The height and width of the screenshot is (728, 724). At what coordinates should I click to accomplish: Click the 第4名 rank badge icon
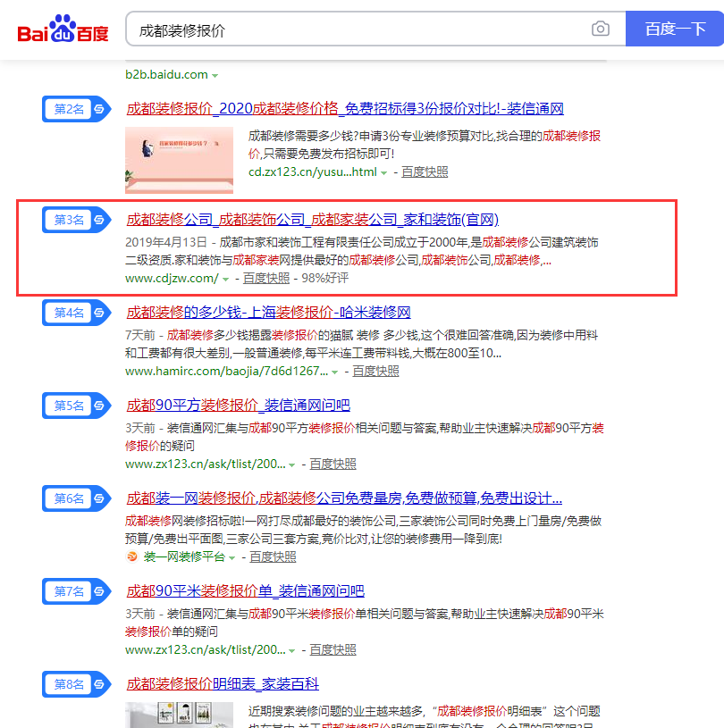point(76,313)
